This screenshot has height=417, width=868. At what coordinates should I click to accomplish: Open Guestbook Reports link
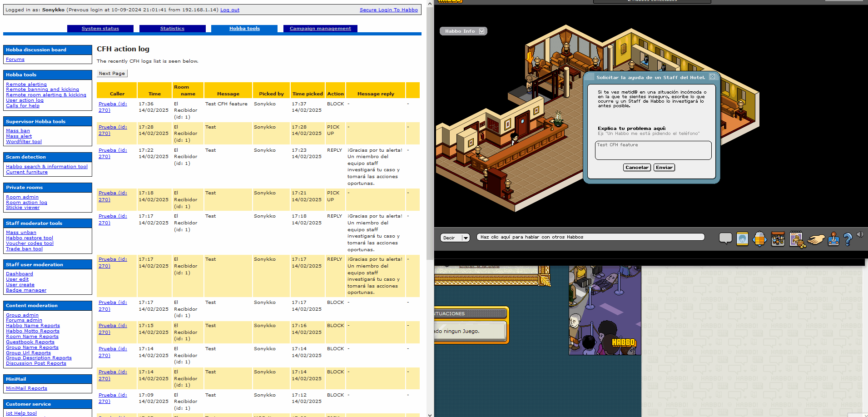click(x=30, y=342)
